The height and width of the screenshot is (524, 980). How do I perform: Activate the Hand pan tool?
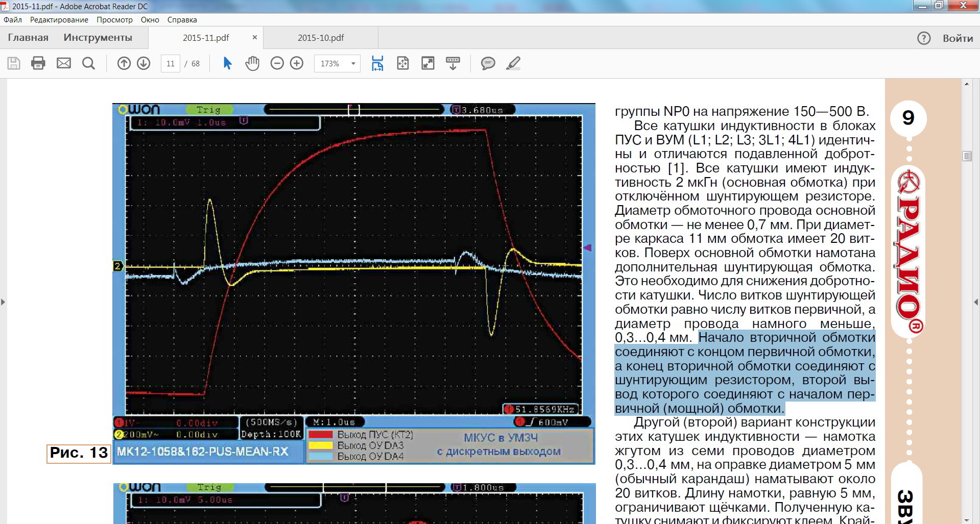click(252, 63)
